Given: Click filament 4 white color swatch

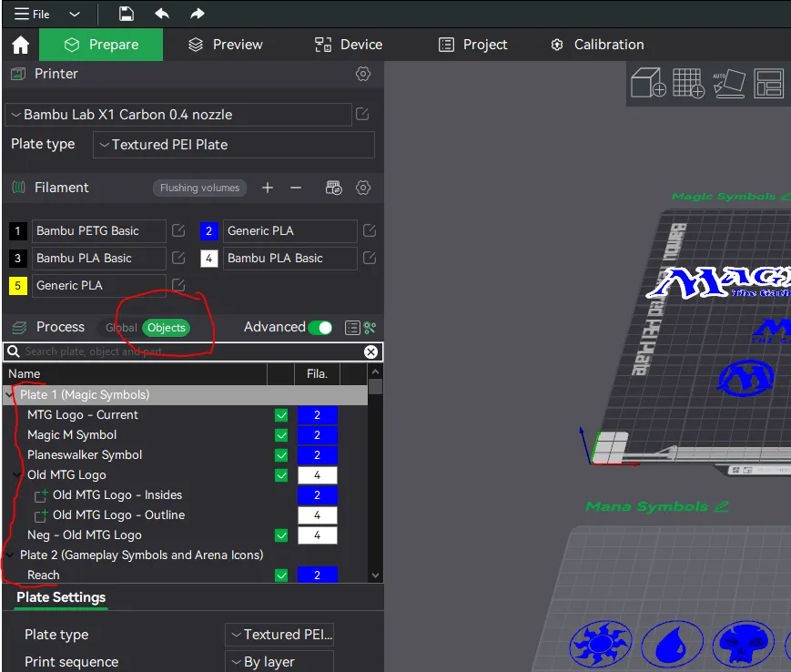Looking at the screenshot, I should coord(208,259).
